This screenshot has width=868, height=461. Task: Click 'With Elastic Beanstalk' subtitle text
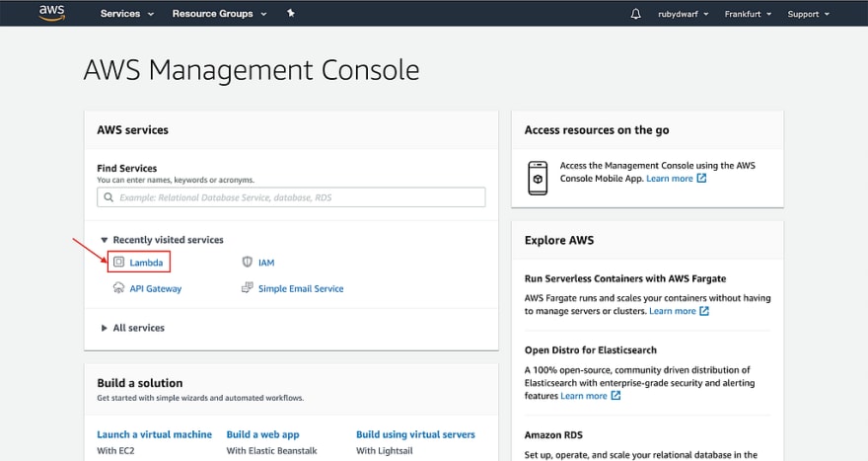272,450
